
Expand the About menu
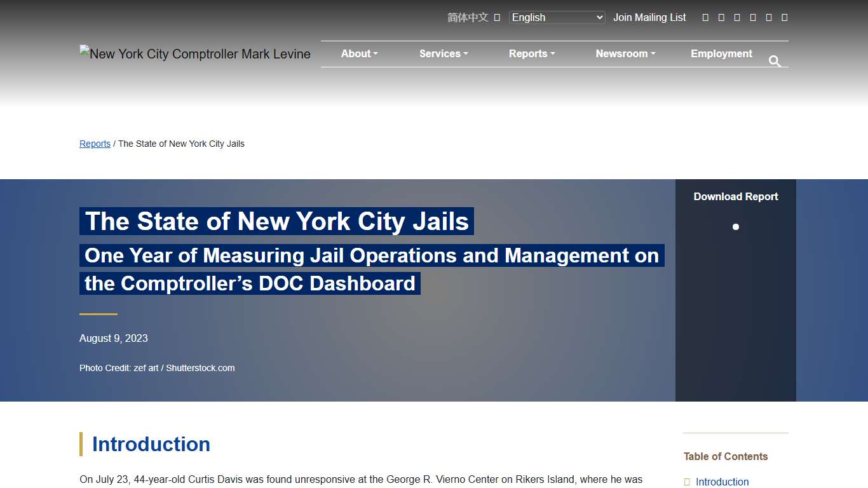click(x=359, y=53)
